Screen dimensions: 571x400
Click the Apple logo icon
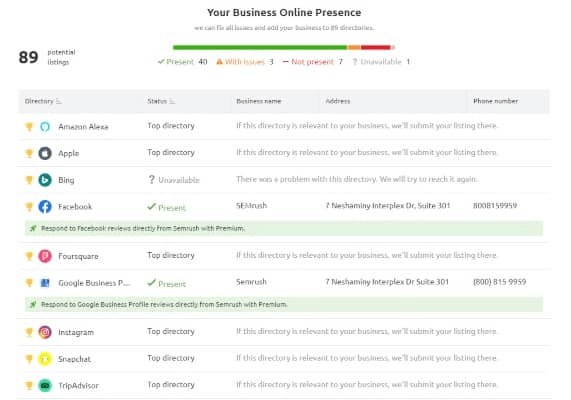click(45, 153)
